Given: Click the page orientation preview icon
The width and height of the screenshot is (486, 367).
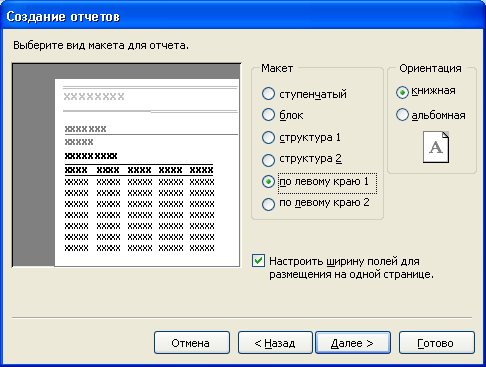Looking at the screenshot, I should coord(436,147).
